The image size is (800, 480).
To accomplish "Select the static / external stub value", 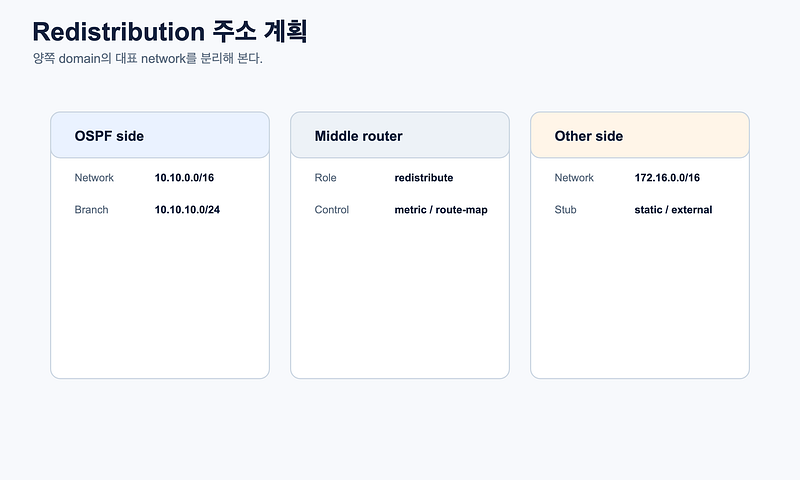I will pos(673,210).
